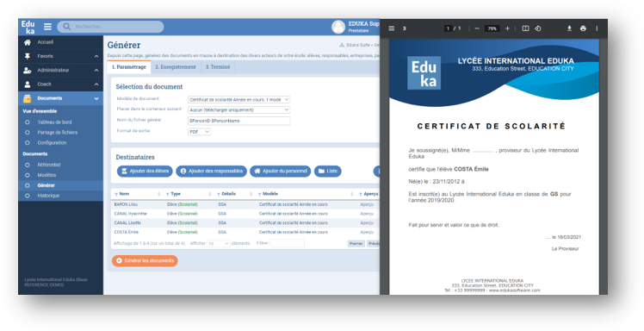Zoom out the PDF with minus icon

477,28
